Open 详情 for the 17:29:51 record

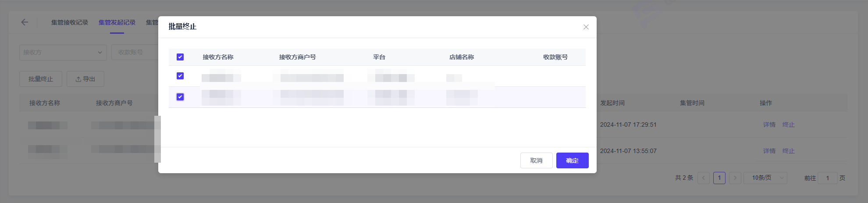(x=769, y=125)
